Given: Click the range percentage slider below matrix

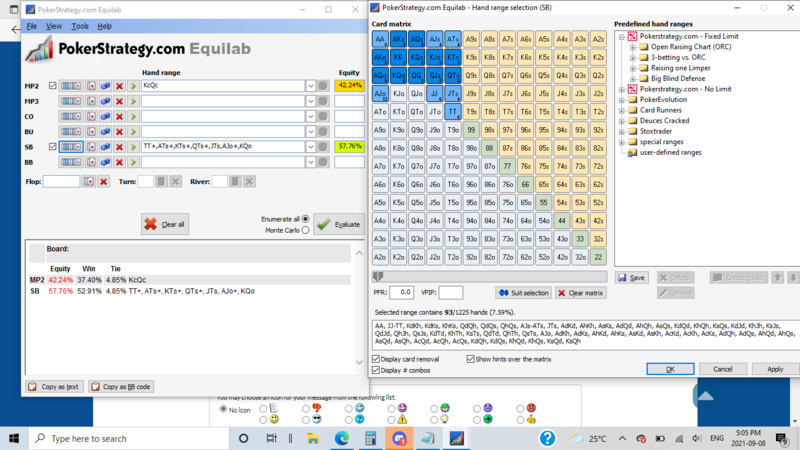Looking at the screenshot, I should click(x=489, y=277).
